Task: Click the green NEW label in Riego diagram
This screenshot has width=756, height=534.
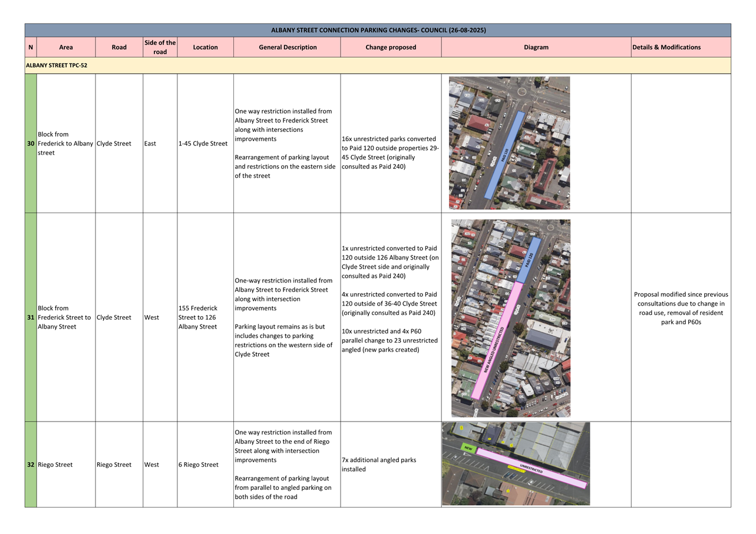Action: coord(468,448)
